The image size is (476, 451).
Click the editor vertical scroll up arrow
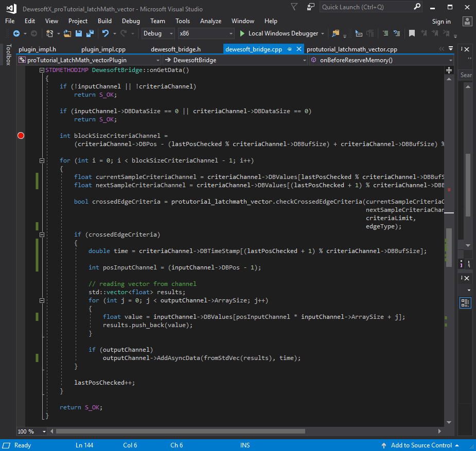[449, 79]
